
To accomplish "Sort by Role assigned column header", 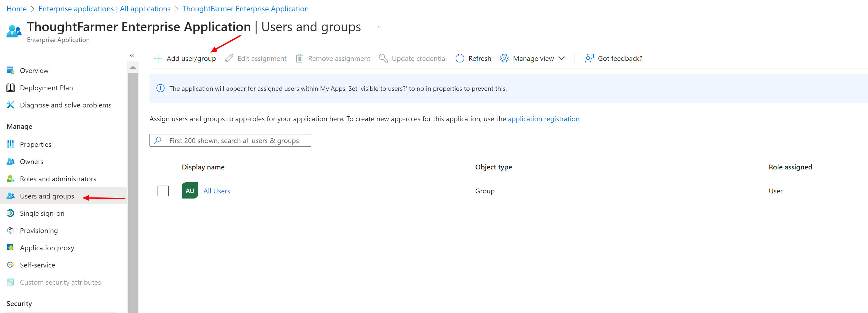I will [790, 167].
